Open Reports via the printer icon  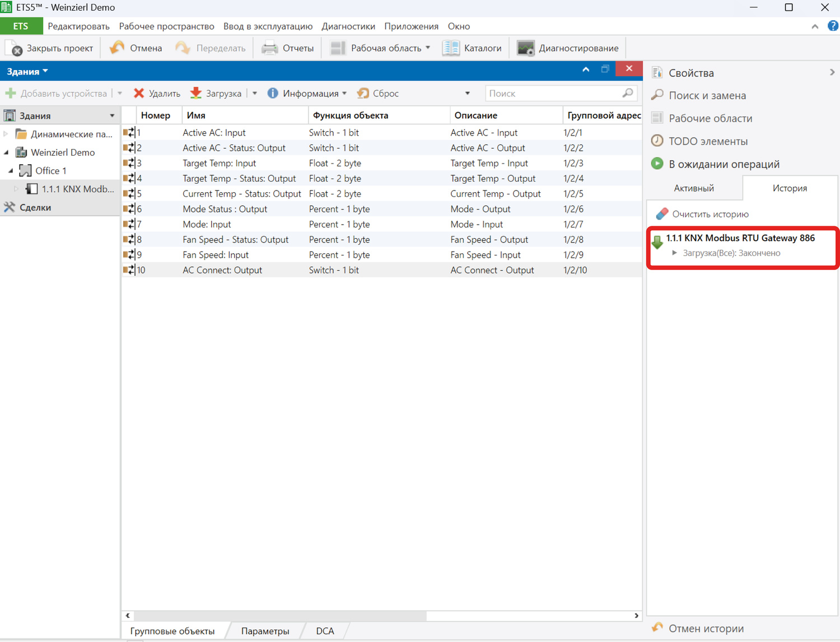tap(270, 48)
